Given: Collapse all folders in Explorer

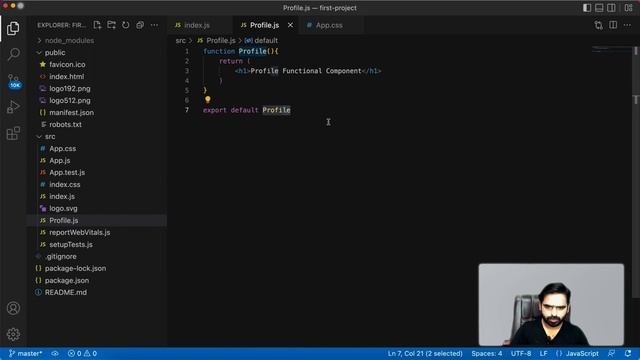Looking at the screenshot, I should tap(140, 25).
